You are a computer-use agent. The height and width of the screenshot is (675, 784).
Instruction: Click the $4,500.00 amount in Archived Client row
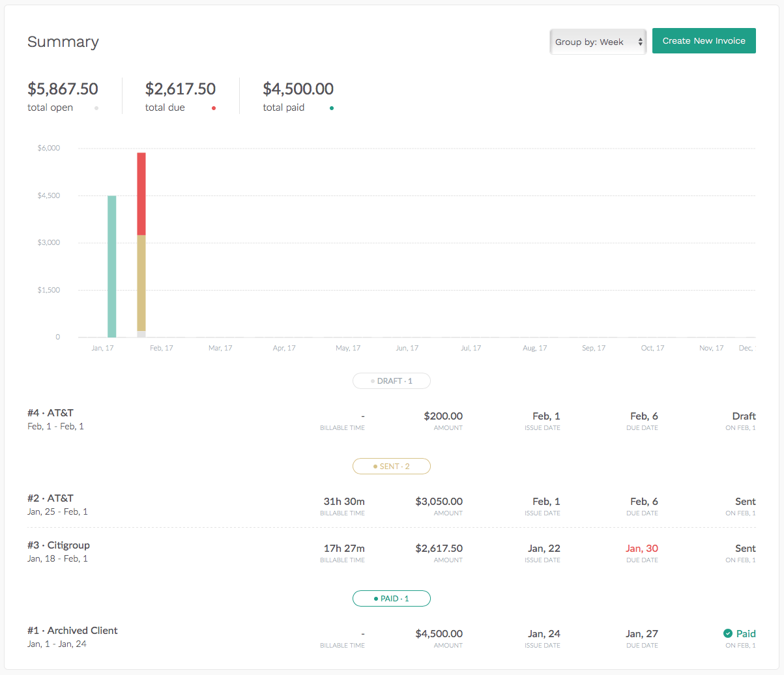coord(439,634)
